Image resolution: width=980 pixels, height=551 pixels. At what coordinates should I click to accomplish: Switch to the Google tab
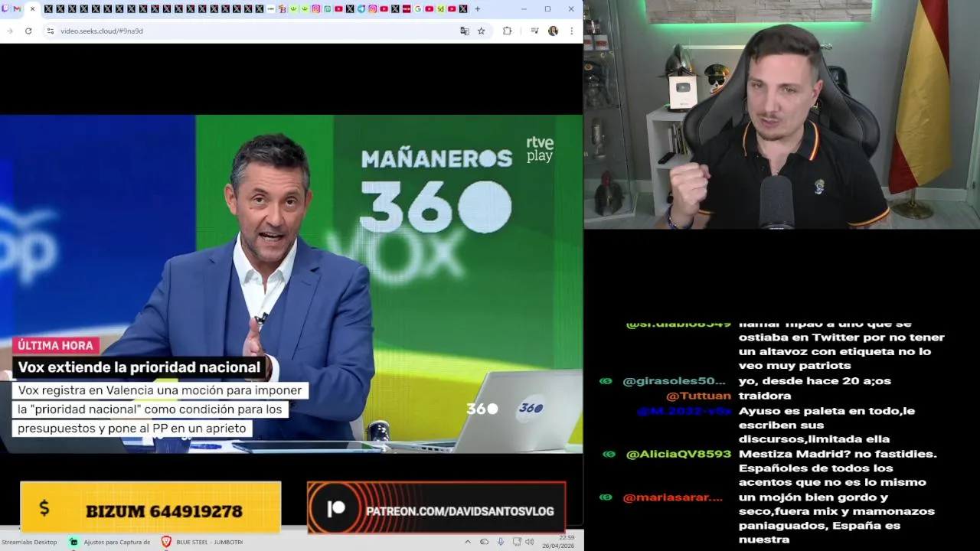pyautogui.click(x=418, y=9)
